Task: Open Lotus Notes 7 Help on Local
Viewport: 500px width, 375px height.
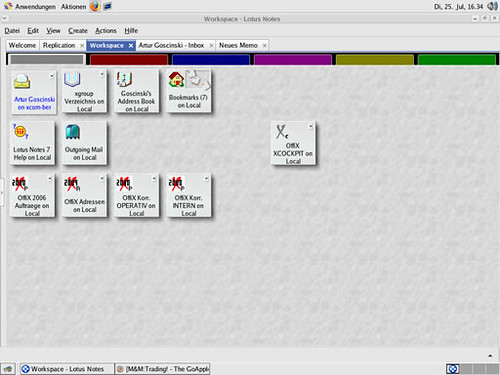Action: tap(32, 143)
